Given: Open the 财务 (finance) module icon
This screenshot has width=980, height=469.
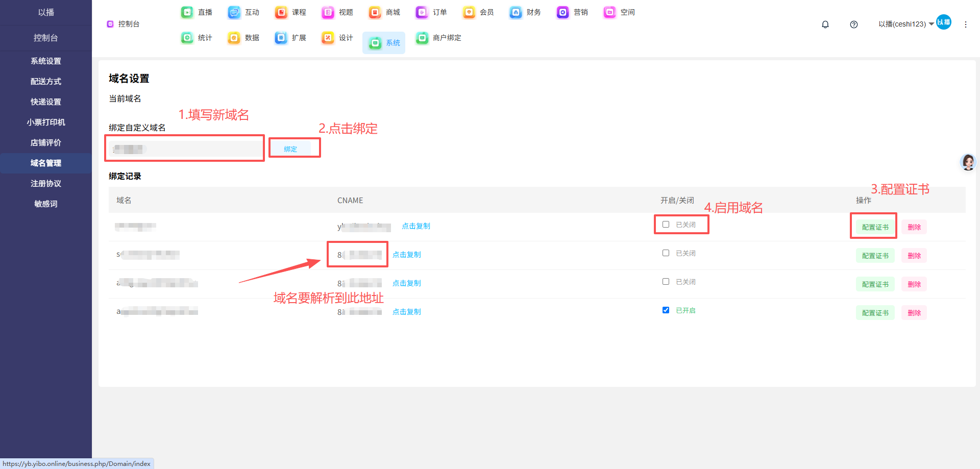Looking at the screenshot, I should click(516, 12).
